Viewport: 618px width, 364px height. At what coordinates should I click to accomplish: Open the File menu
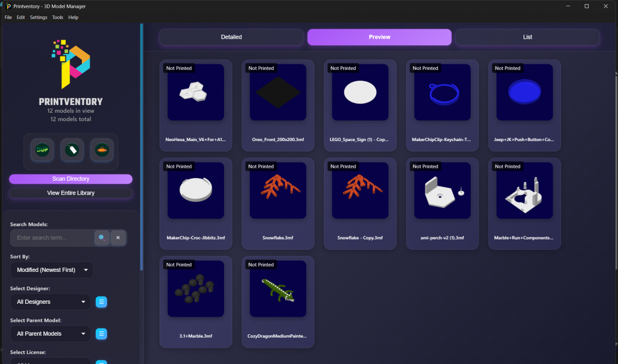pyautogui.click(x=8, y=18)
